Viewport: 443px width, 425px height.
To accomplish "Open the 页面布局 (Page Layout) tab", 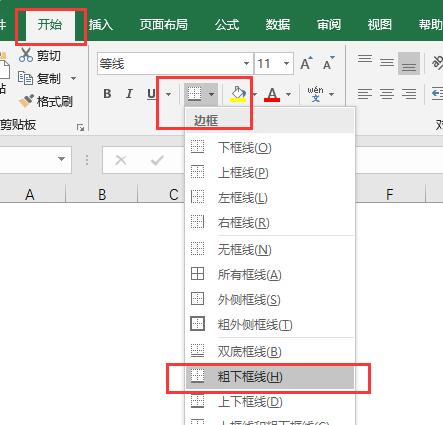I will click(x=163, y=25).
